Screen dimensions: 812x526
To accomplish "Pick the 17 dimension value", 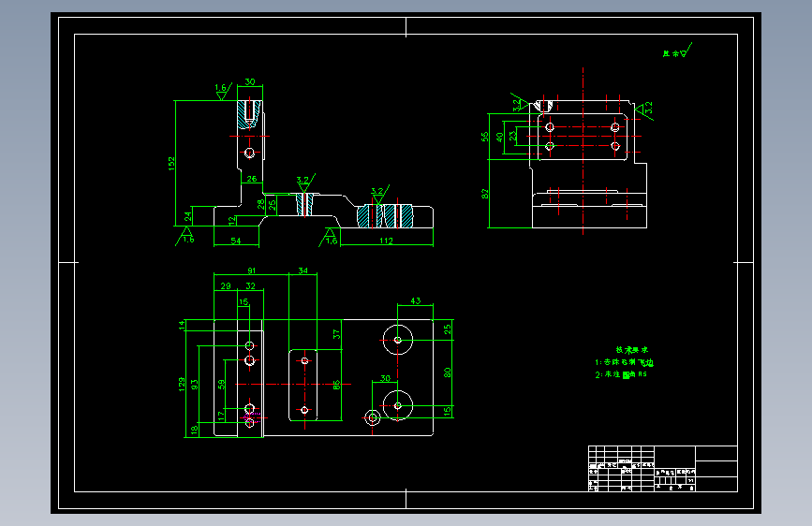I will click(x=222, y=415).
